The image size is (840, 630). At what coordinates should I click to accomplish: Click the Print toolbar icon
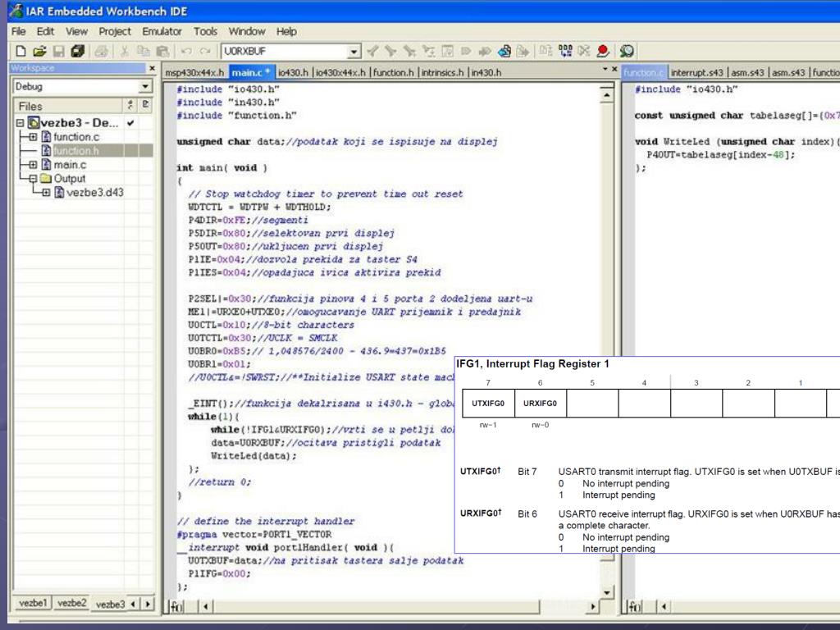coord(101,51)
